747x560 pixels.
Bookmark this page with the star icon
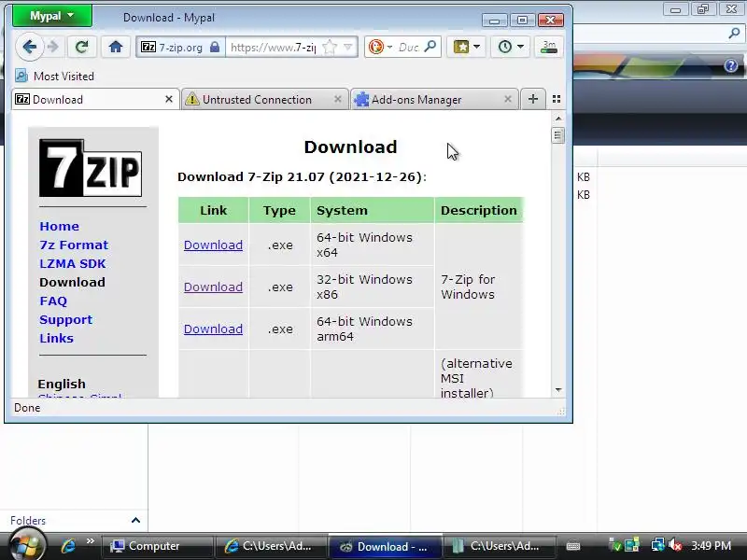(330, 47)
